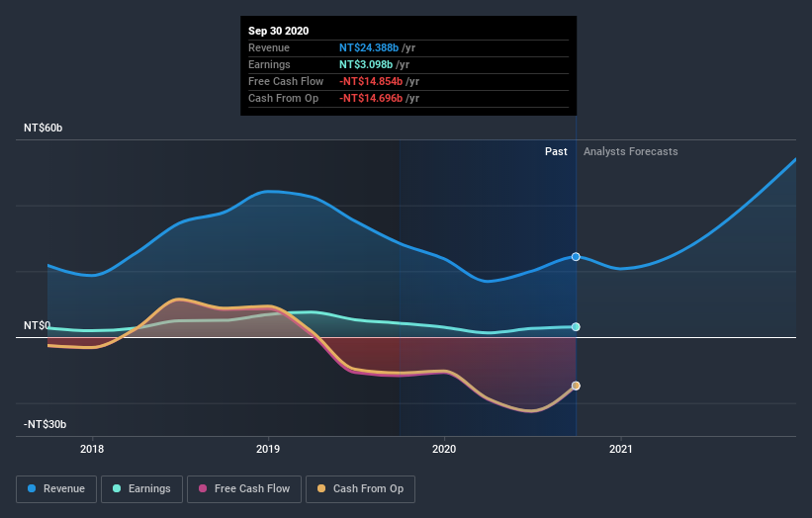
Task: Toggle the Free Cash Flow legend button
Action: [244, 489]
